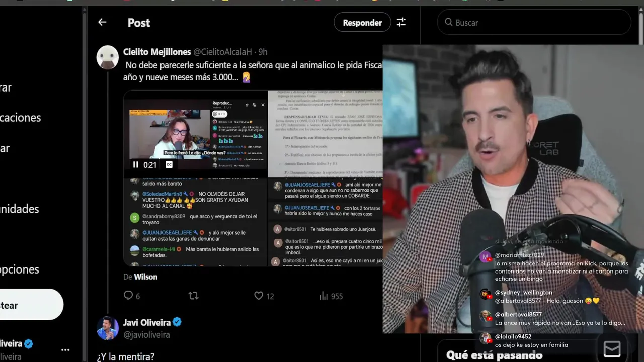The image size is (644, 362).
Task: Open the left chat screenshot image
Action: (195, 222)
